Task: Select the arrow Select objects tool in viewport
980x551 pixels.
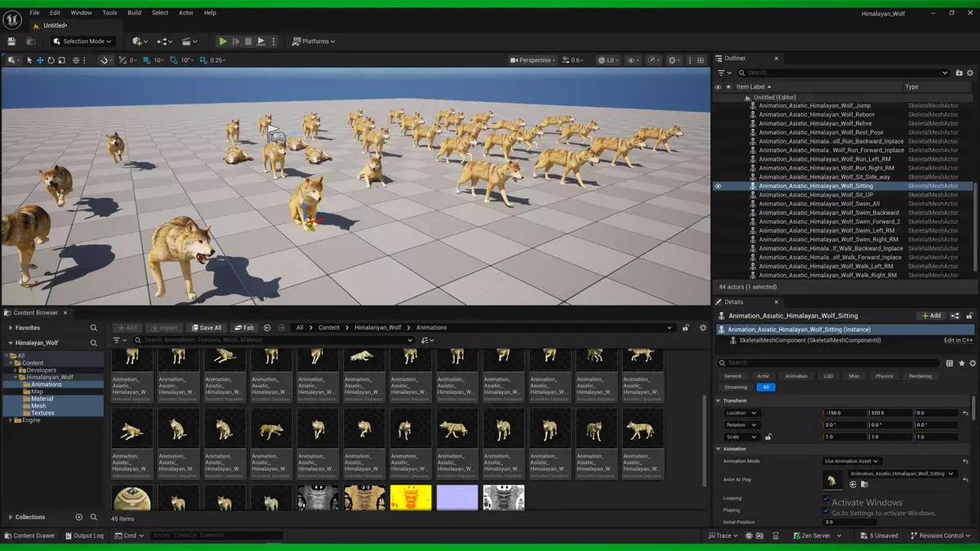Action: point(29,60)
